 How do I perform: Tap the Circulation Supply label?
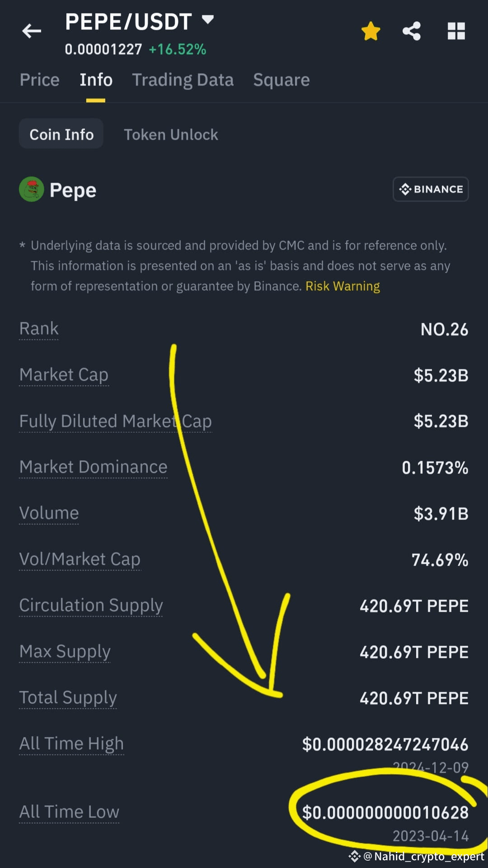coord(91,605)
